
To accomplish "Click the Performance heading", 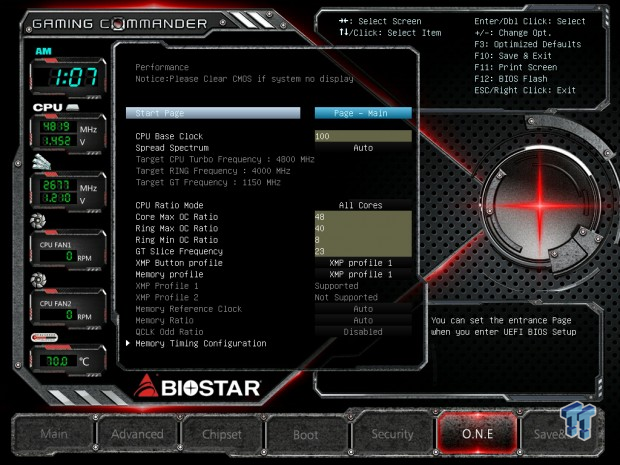I will tap(162, 67).
